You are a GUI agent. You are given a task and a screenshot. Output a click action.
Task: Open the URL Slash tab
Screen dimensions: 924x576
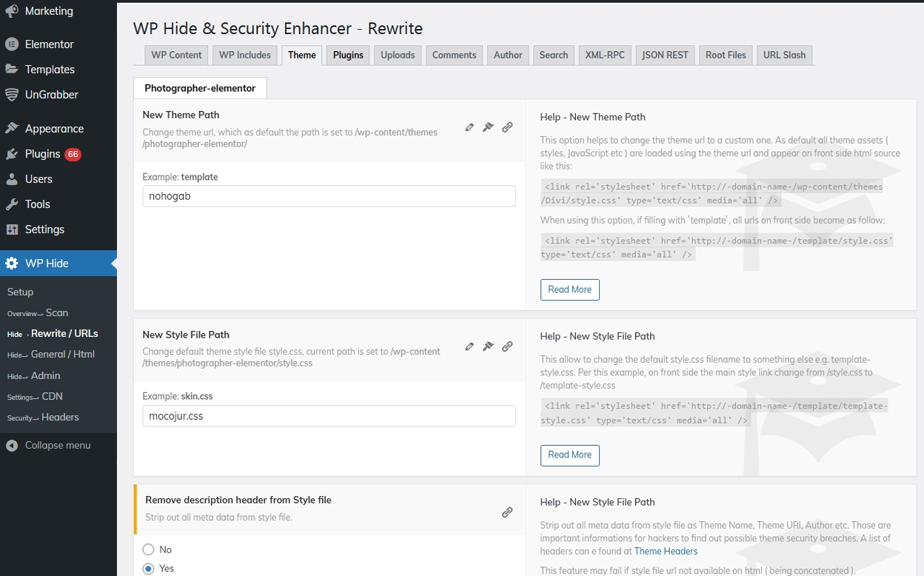pos(784,55)
